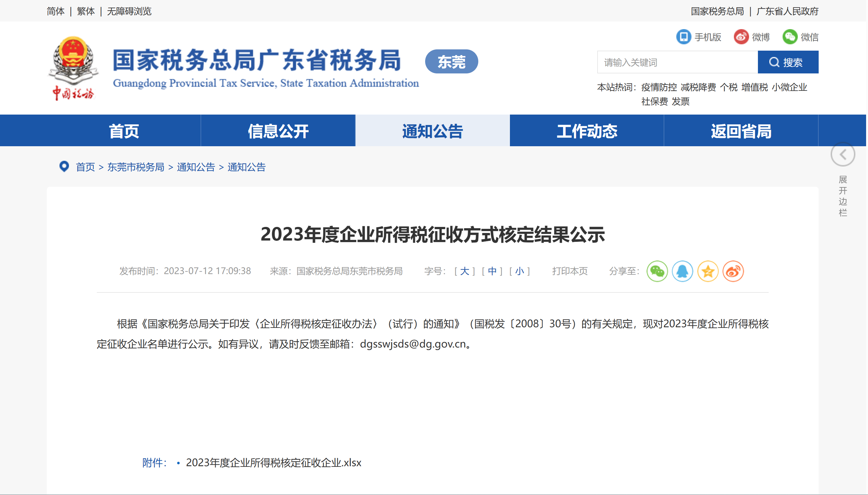
Task: Share article to Weibo icon
Action: click(733, 271)
